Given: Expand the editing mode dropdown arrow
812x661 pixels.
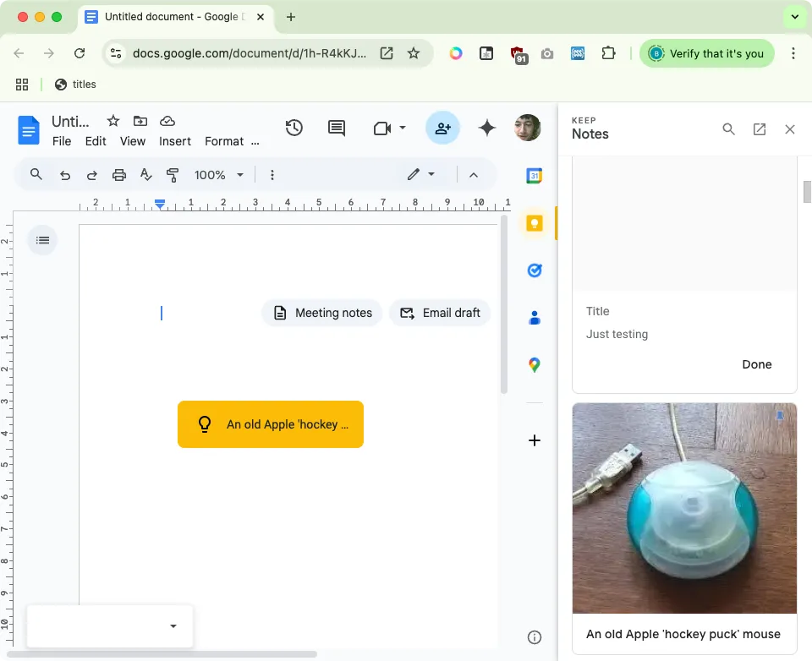Looking at the screenshot, I should point(431,174).
